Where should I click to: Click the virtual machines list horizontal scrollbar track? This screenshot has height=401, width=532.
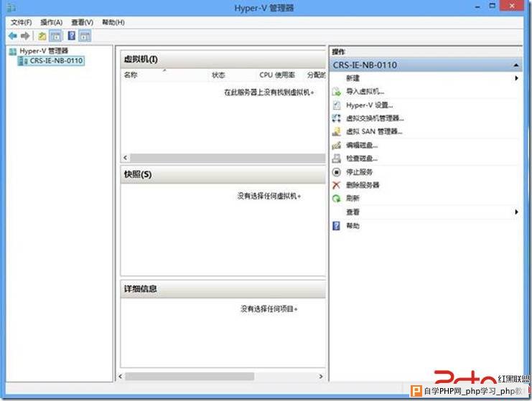pos(228,158)
